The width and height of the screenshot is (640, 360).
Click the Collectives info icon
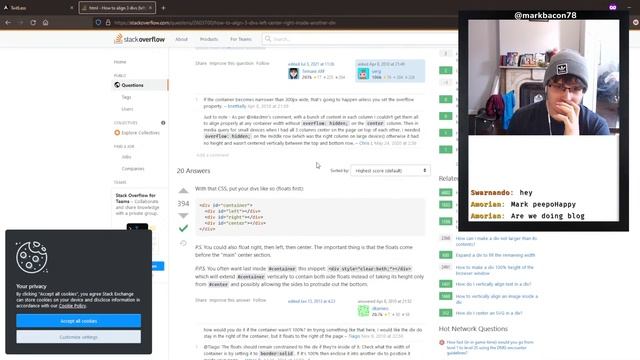(x=163, y=123)
